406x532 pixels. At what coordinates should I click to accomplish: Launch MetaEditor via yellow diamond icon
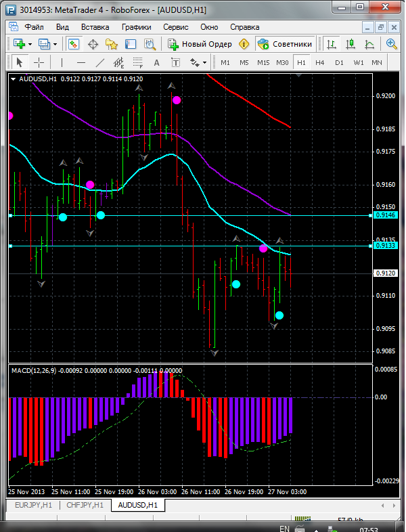244,44
